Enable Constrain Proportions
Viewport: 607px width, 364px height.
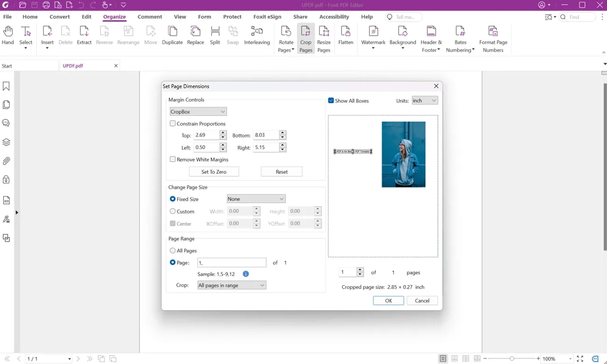click(x=173, y=123)
